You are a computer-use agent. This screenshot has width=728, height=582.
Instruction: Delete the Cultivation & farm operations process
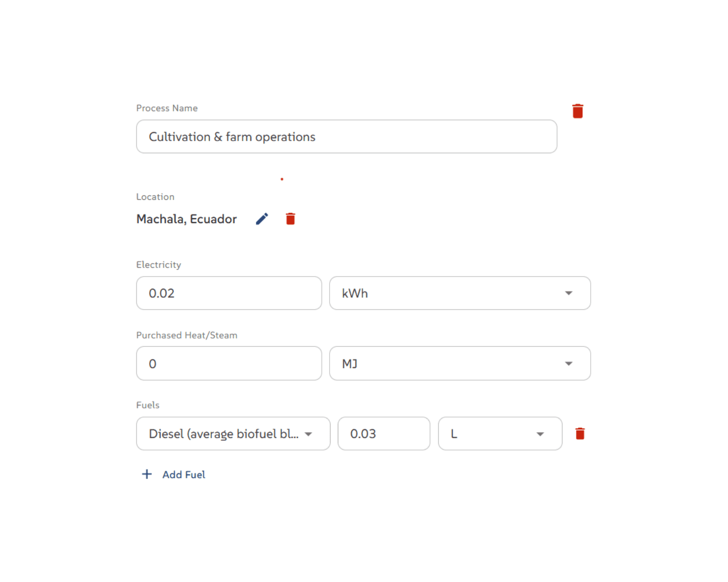(578, 111)
